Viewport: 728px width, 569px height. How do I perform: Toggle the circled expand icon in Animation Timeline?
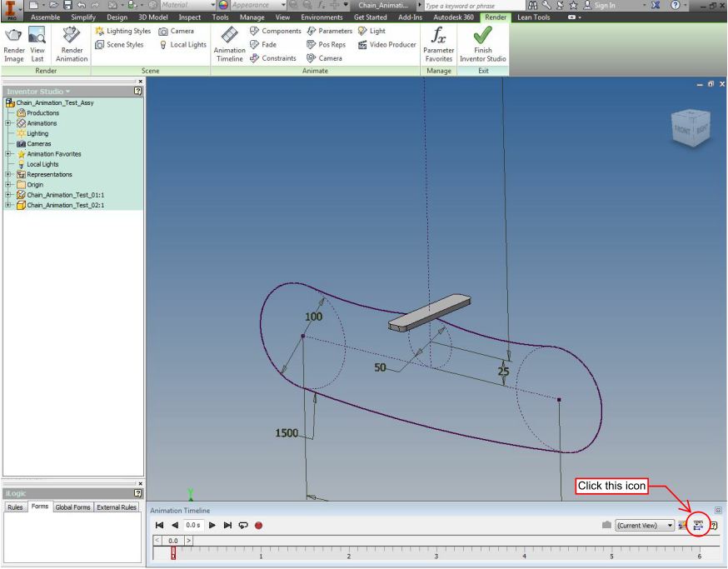point(696,526)
